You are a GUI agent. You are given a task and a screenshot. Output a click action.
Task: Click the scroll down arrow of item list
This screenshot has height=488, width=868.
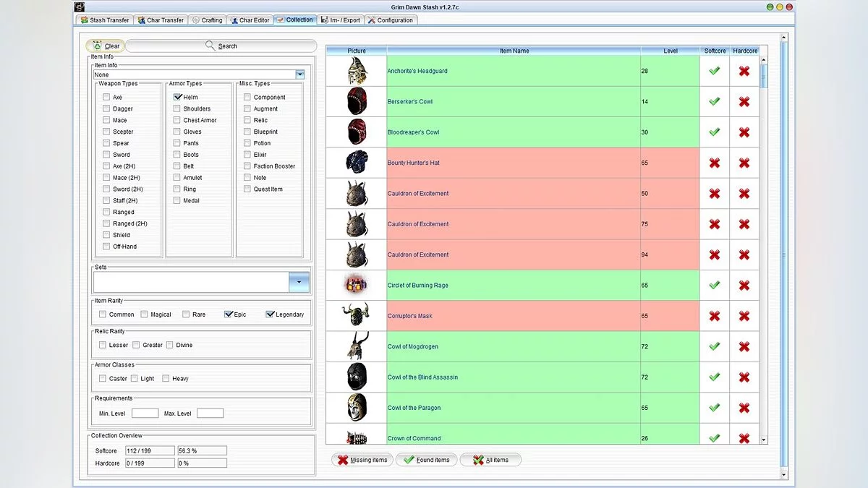point(763,439)
